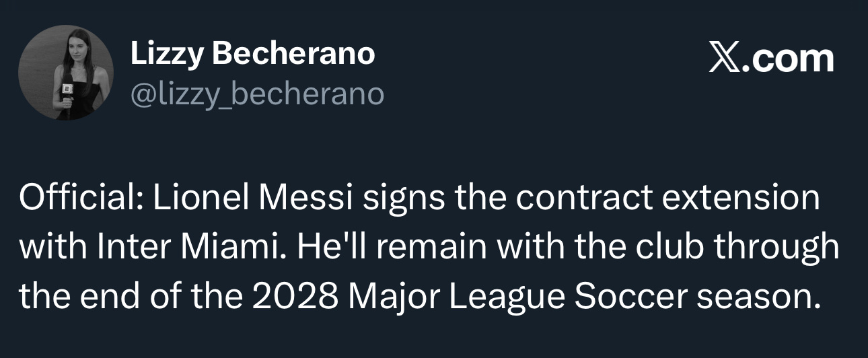Screen dimensions: 868x358
Task: Open the Lizzy Becherano display name
Action: click(252, 54)
